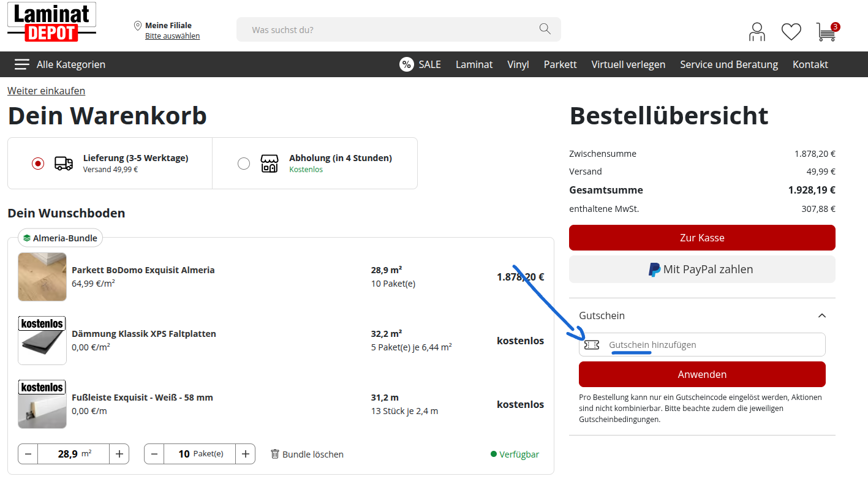Screen dimensions: 868x479
Task: Open the wishlist heart icon
Action: pyautogui.click(x=791, y=31)
